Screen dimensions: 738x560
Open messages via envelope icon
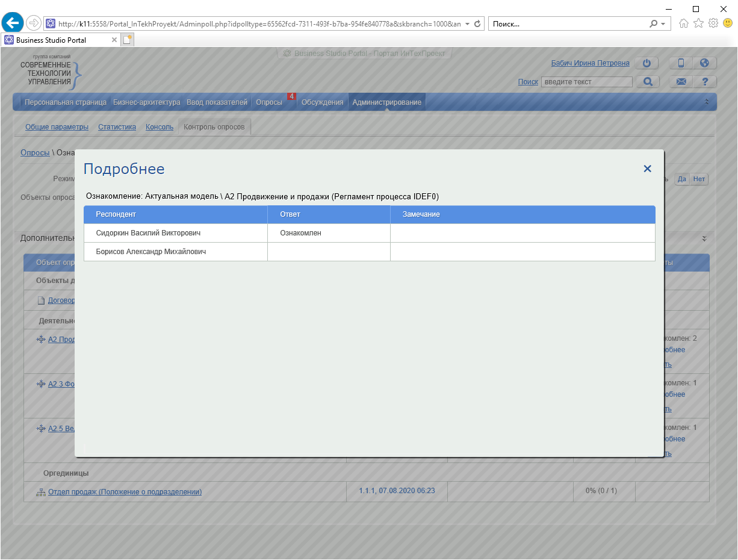pos(681,82)
